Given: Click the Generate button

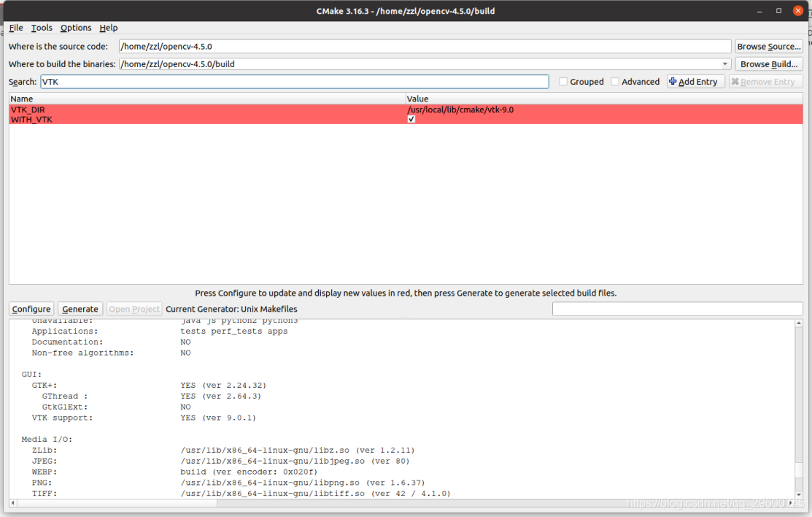Looking at the screenshot, I should [x=80, y=309].
